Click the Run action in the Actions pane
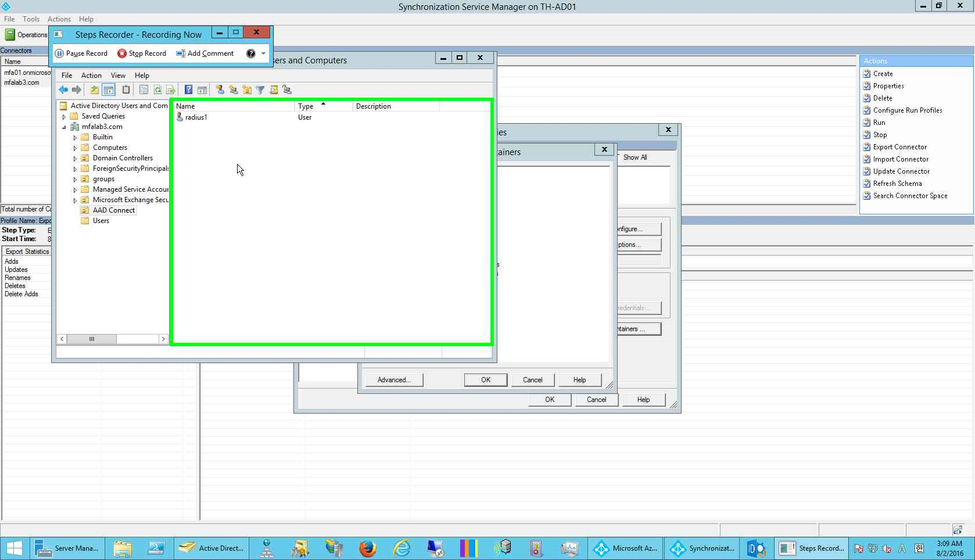Viewport: 975px width, 560px height. click(x=879, y=123)
